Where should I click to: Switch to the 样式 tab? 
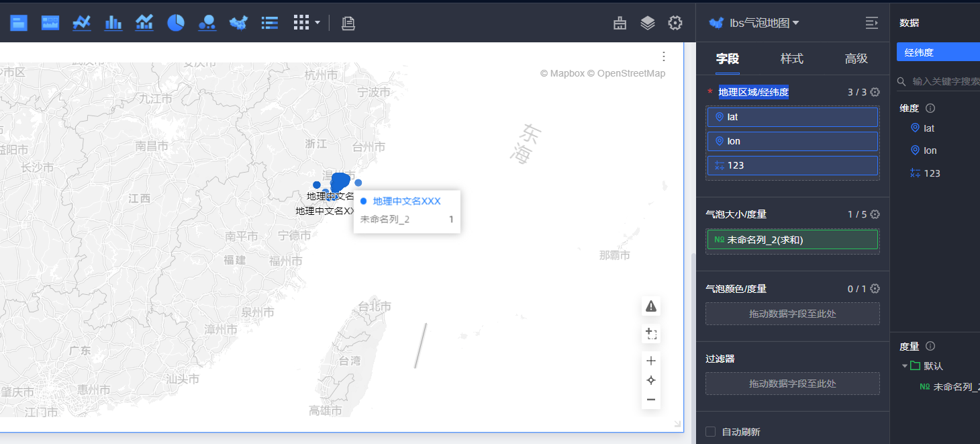pyautogui.click(x=791, y=59)
